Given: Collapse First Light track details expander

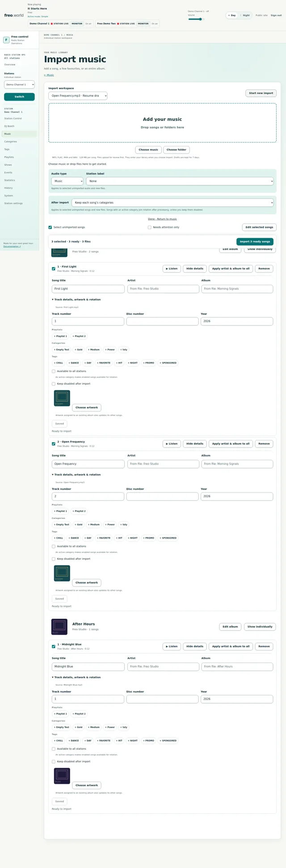Looking at the screenshot, I should pyautogui.click(x=76, y=299).
